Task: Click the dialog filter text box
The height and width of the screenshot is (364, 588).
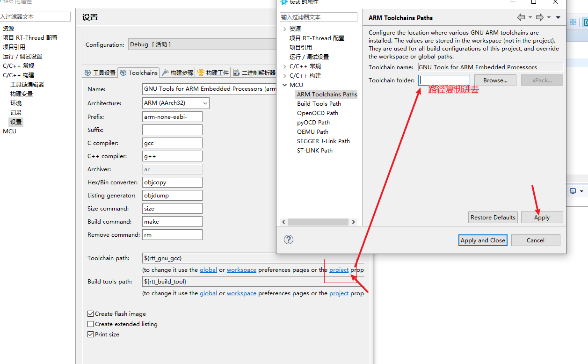Action: pos(319,17)
